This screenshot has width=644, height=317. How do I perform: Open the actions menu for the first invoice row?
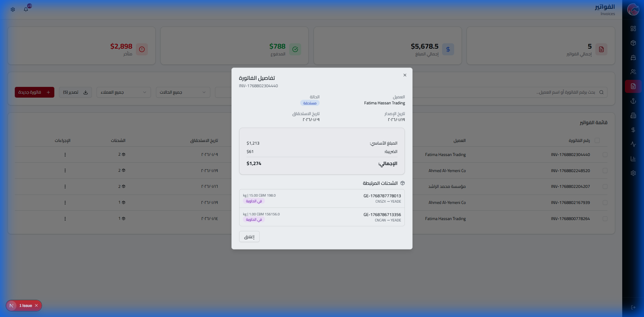65,154
